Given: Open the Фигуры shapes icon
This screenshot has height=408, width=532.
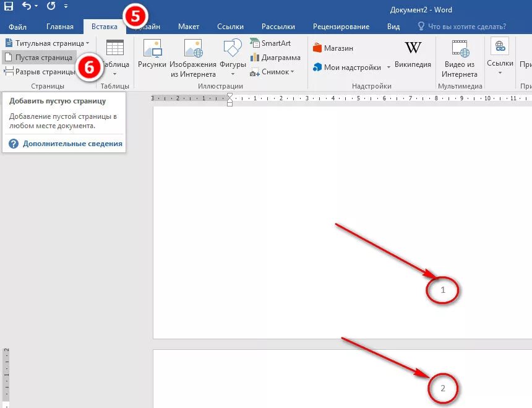Looking at the screenshot, I should pos(233,48).
